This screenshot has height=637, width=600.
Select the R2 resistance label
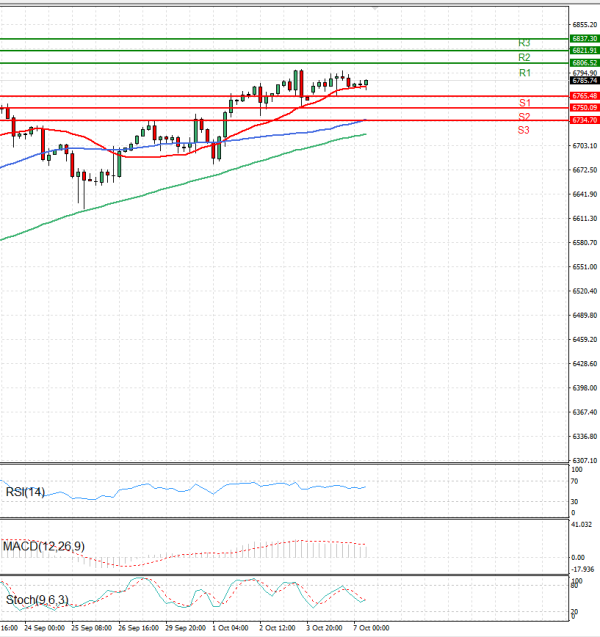click(x=524, y=58)
